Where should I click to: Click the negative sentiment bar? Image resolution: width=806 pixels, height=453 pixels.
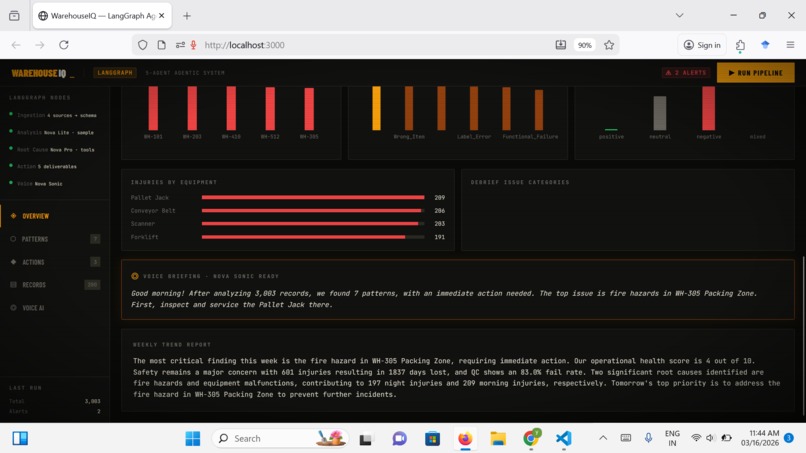[x=708, y=108]
